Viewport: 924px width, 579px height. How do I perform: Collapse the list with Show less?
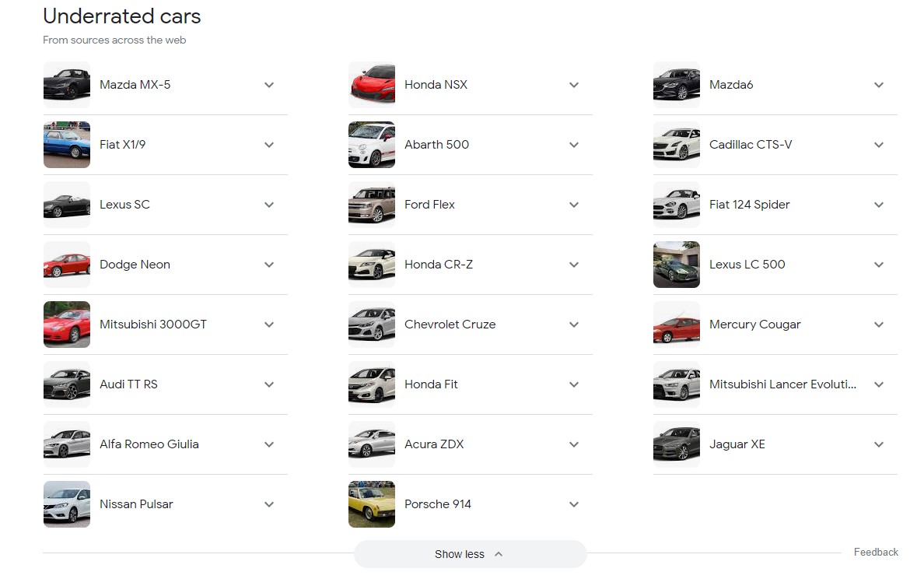[470, 553]
